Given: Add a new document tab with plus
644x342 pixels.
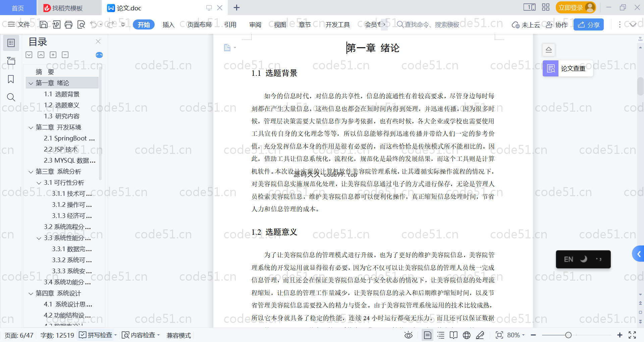Looking at the screenshot, I should pyautogui.click(x=236, y=7).
